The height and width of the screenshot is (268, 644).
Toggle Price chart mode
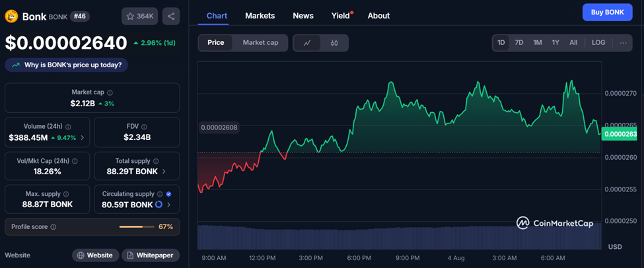pos(215,43)
